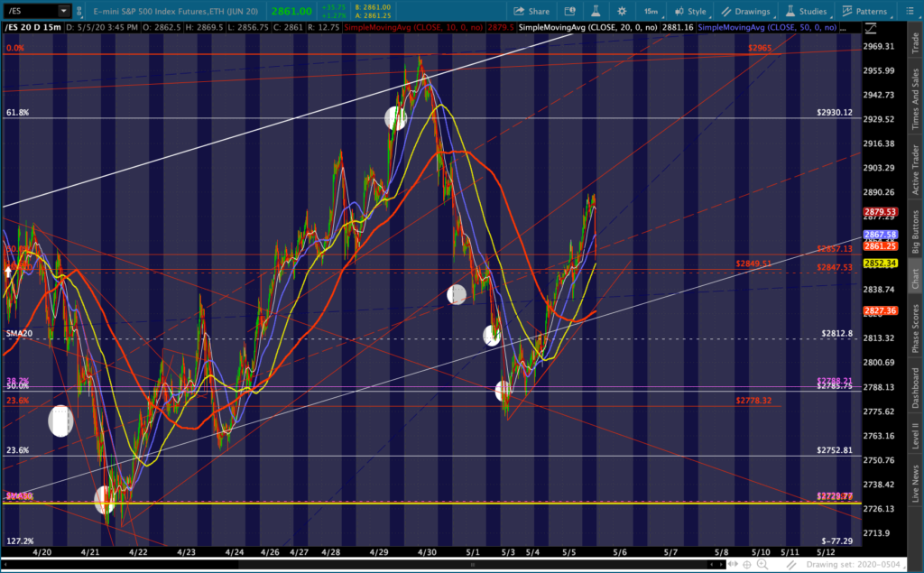Open the 15m timeframe dropdown

click(653, 11)
